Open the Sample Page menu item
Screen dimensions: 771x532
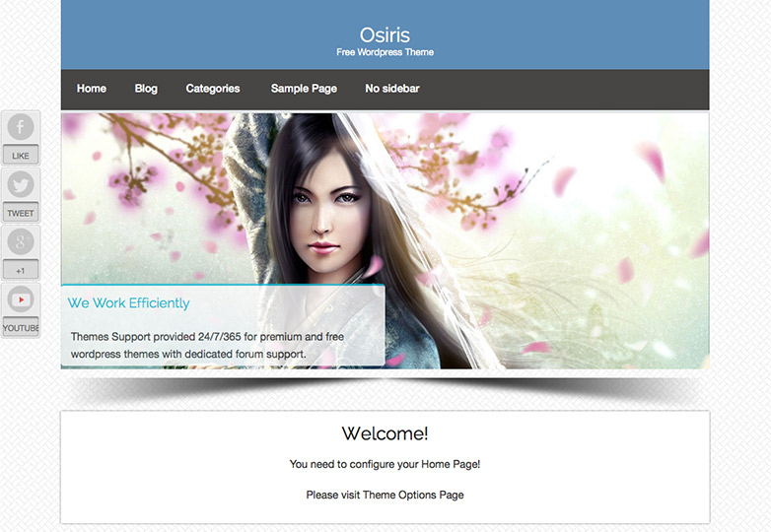click(x=304, y=89)
